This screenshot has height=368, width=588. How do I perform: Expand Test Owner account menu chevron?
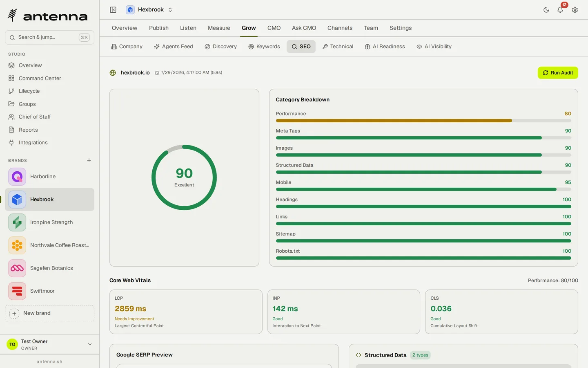coord(90,344)
